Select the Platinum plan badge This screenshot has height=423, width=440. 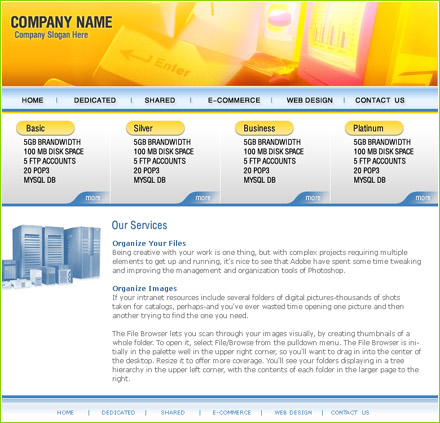click(x=374, y=128)
